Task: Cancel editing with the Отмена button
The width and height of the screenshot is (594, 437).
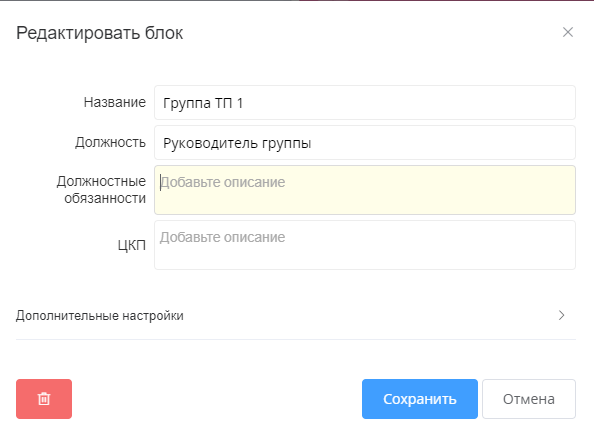Action: click(529, 399)
